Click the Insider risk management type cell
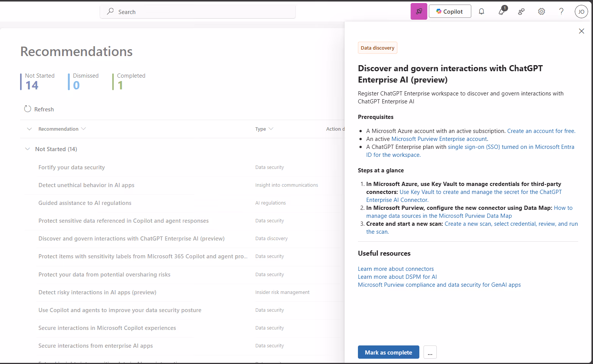 point(282,292)
